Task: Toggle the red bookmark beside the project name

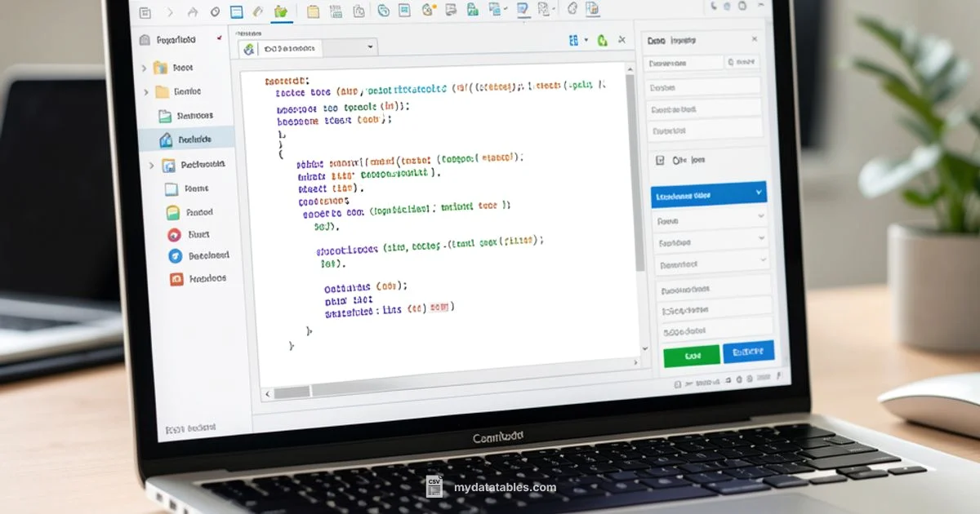Action: coord(219,38)
